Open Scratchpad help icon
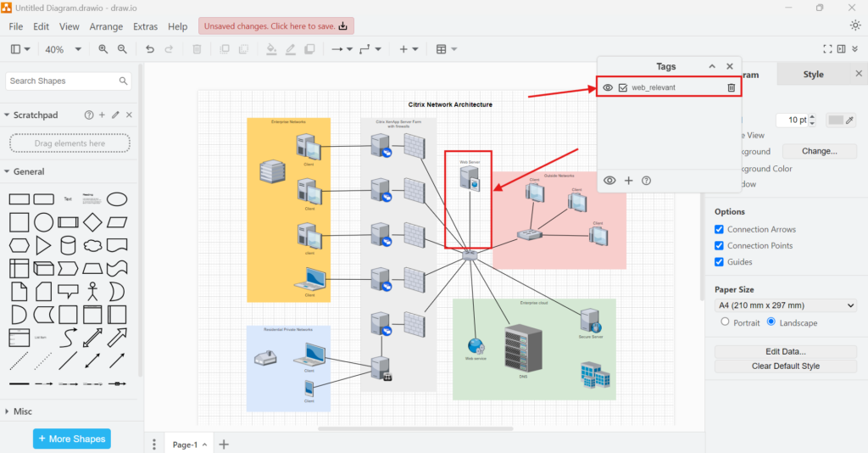Image resolution: width=868 pixels, height=453 pixels. click(88, 115)
